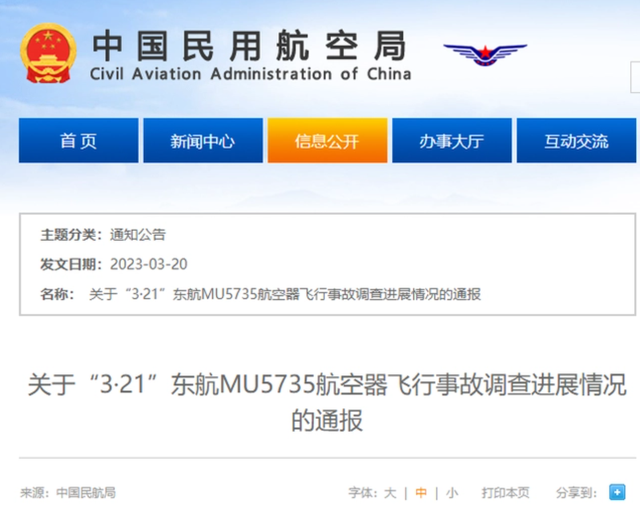Click the name field MU5735 notice text
This screenshot has width=640, height=523.
coord(285,294)
